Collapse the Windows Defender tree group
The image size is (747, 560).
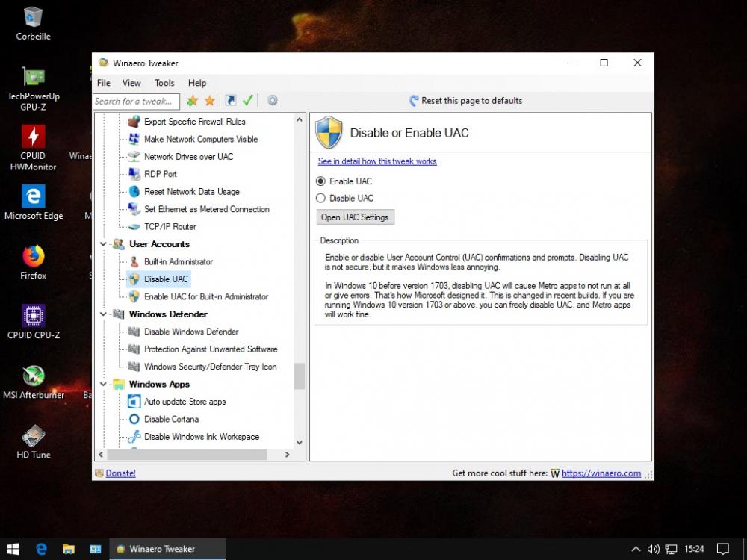coord(103,314)
